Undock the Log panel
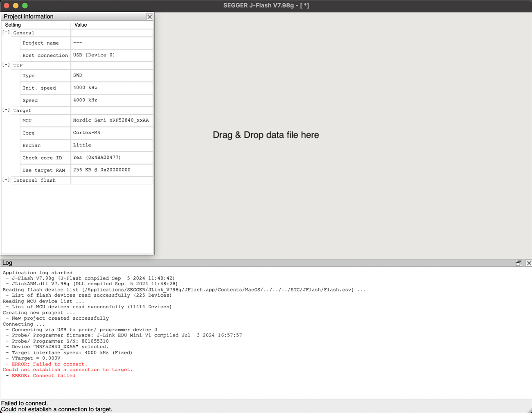 [518, 263]
